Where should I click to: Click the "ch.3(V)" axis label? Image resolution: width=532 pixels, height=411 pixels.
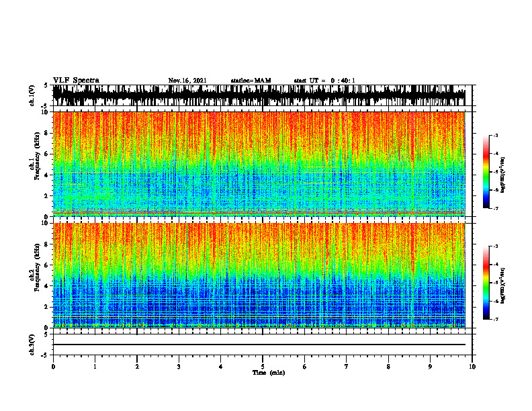pos(32,345)
